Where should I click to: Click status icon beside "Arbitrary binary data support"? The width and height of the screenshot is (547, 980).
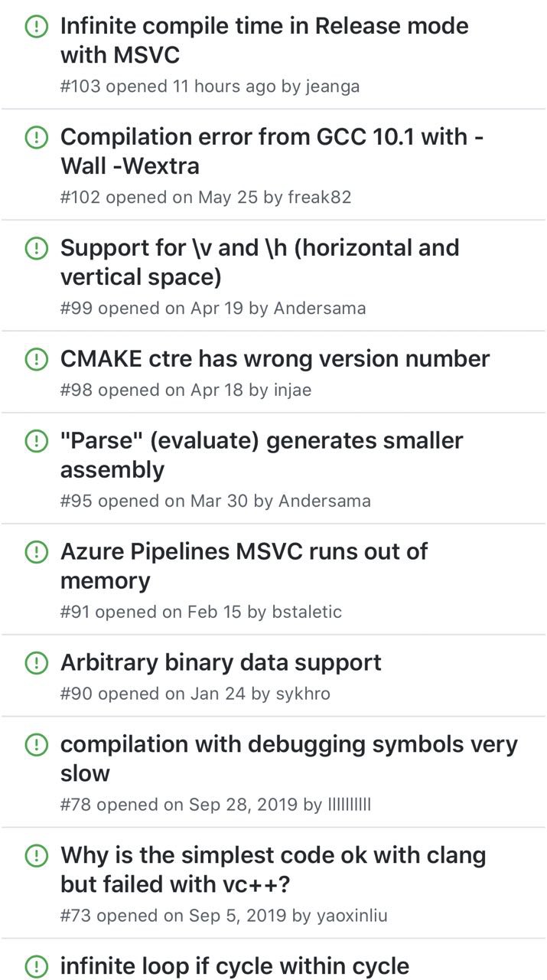coord(36,663)
